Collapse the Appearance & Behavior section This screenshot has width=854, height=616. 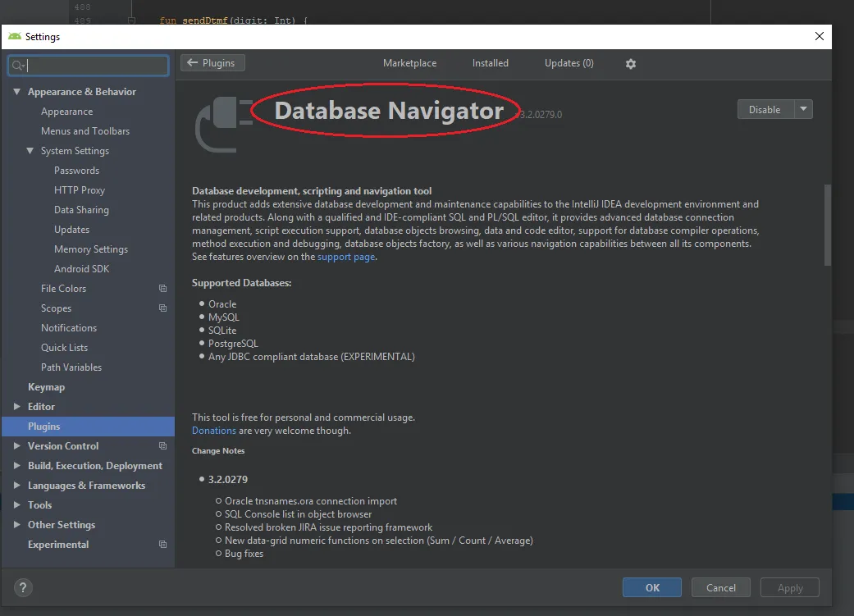point(17,92)
